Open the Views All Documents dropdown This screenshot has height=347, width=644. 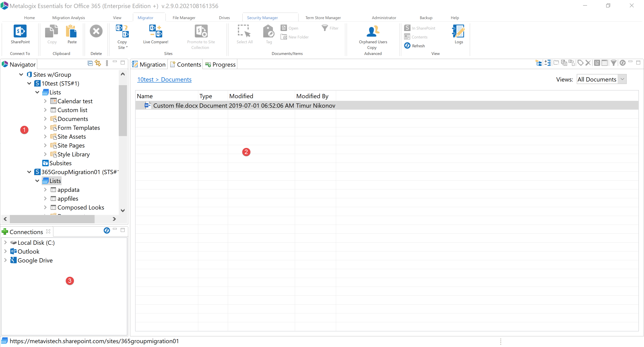point(622,79)
